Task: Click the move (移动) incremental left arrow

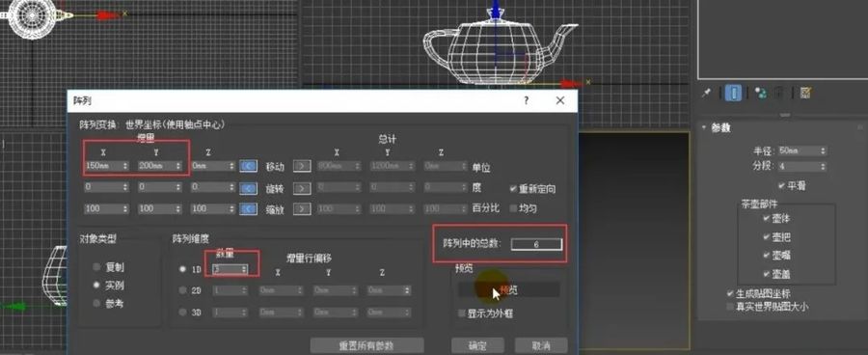Action: click(248, 166)
